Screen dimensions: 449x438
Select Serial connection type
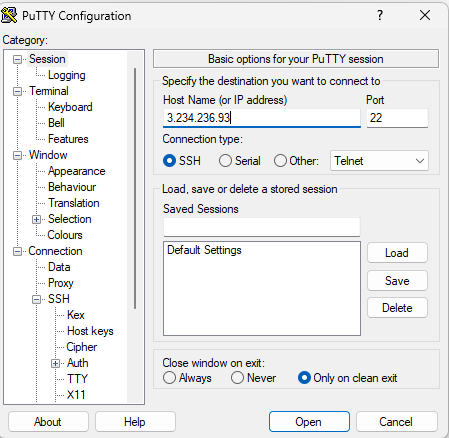[x=225, y=161]
